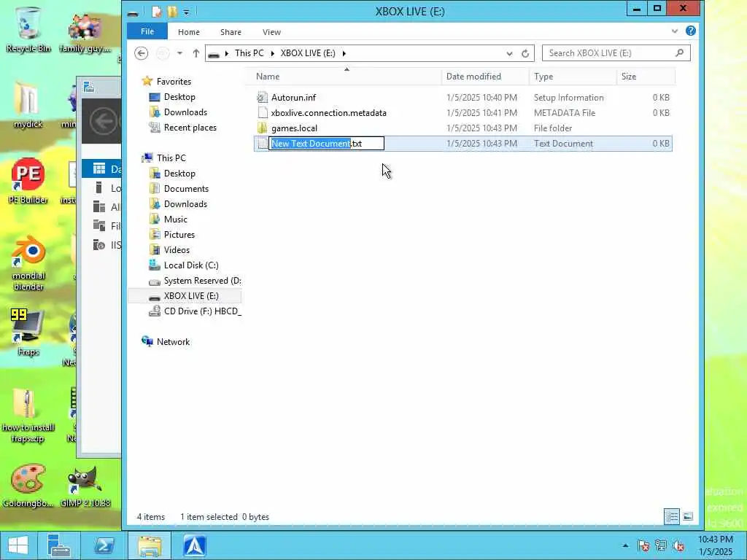Click New folder quick access toolbar icon
This screenshot has width=747, height=560.
pyautogui.click(x=172, y=12)
